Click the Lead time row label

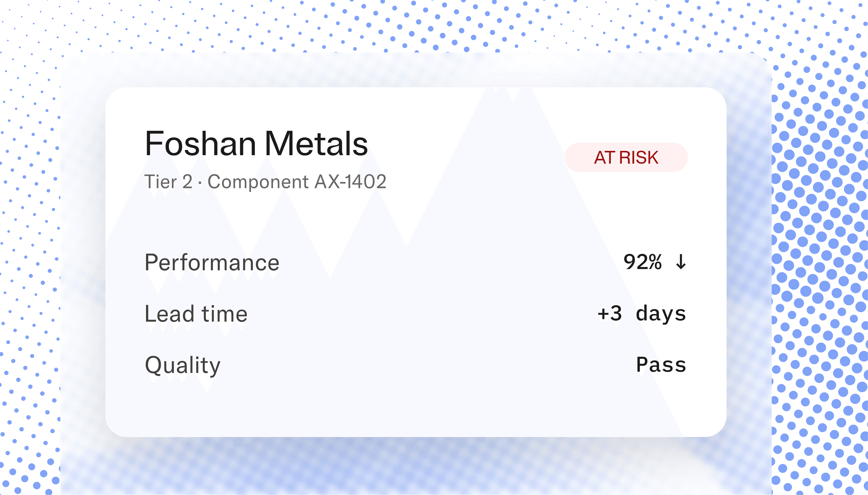pos(196,314)
